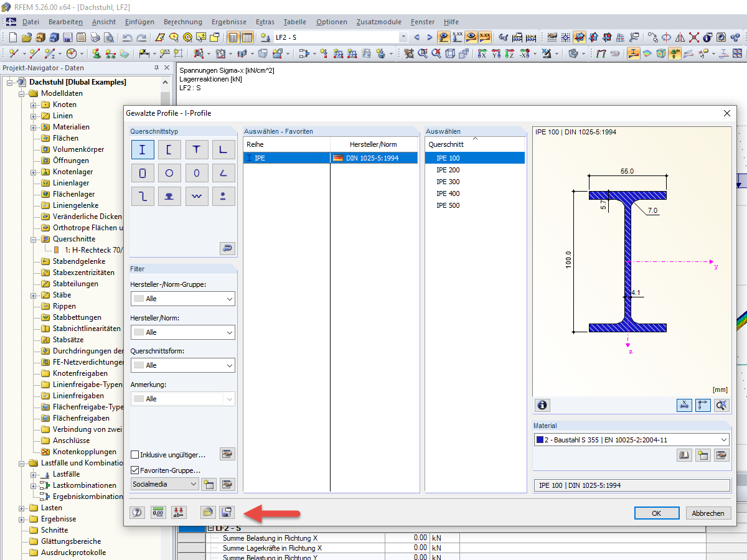The image size is (747, 560).
Task: Select the rectangular hollow section type
Action: coord(143,173)
